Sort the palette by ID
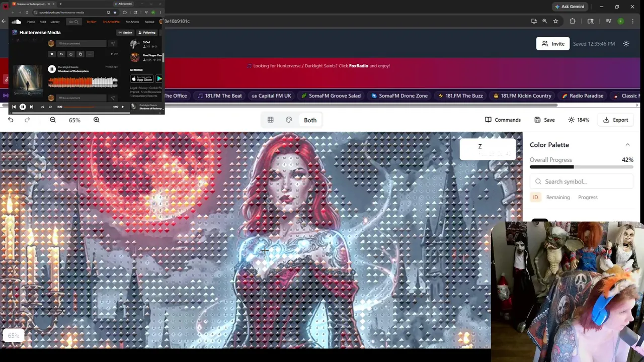The image size is (644, 362). click(x=535, y=197)
